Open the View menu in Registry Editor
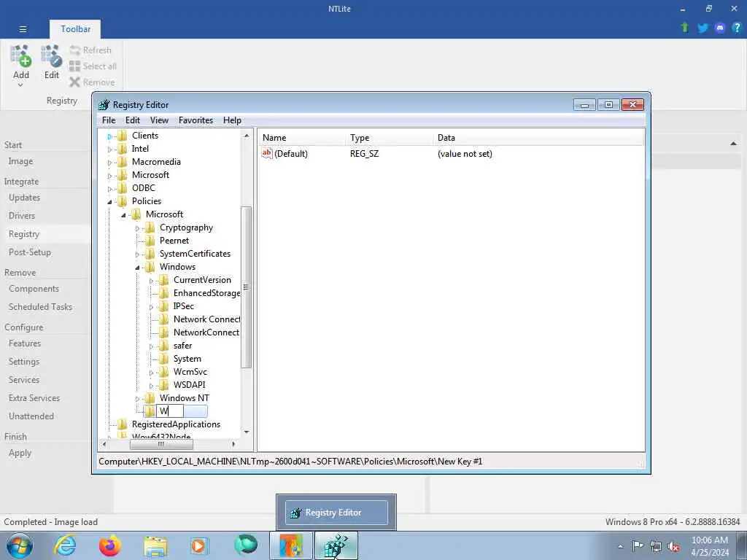This screenshot has height=560, width=747. (x=159, y=120)
